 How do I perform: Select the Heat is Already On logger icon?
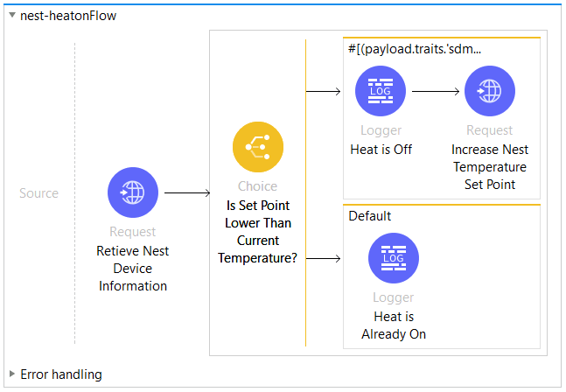coord(394,258)
